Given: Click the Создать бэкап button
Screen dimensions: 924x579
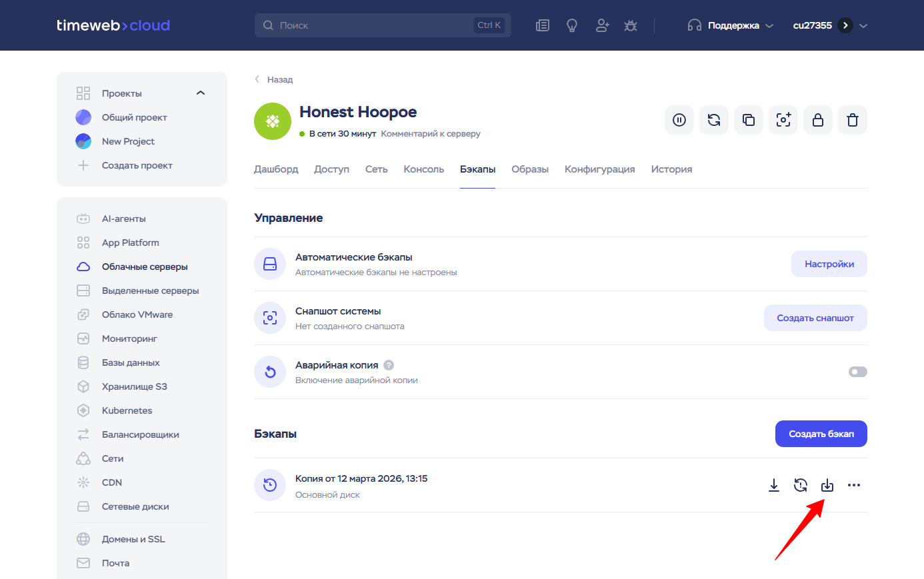Looking at the screenshot, I should 821,434.
